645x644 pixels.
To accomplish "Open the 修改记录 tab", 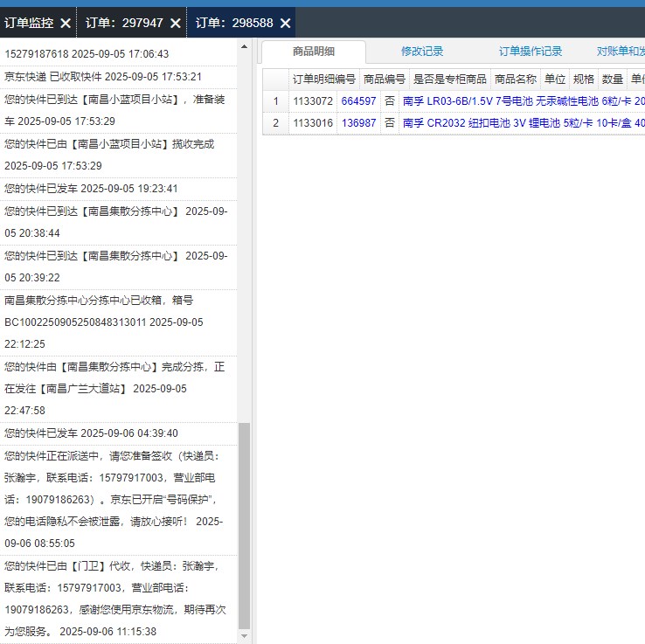I will pyautogui.click(x=422, y=52).
